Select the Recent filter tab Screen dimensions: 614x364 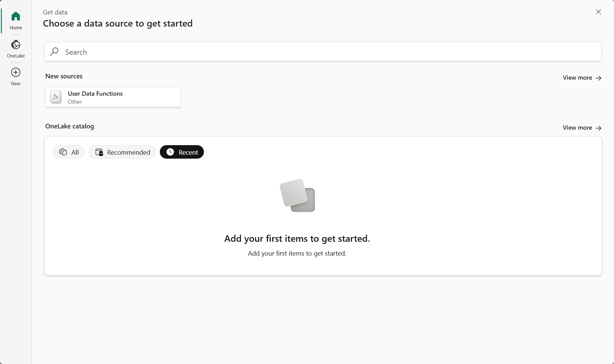(x=182, y=152)
